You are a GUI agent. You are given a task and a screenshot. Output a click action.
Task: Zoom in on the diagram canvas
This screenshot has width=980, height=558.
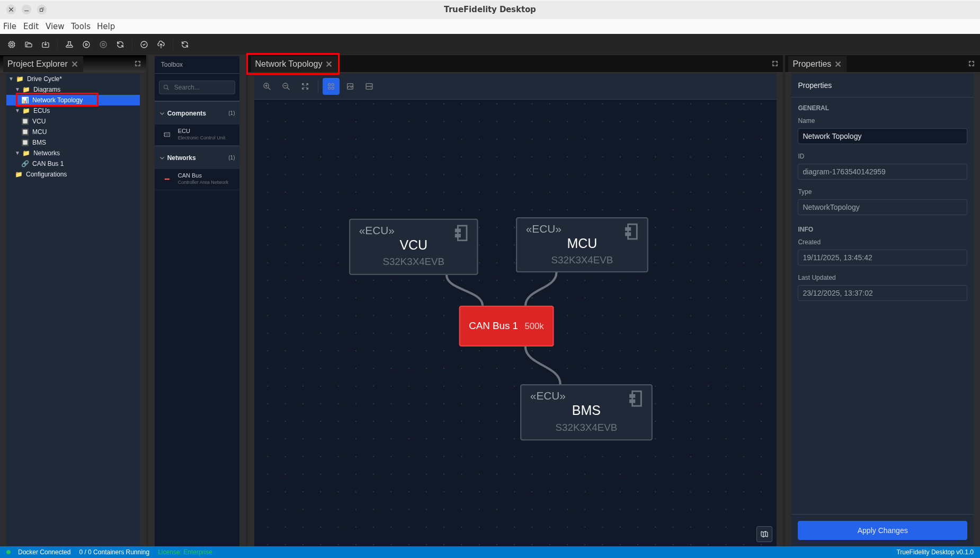(x=267, y=86)
